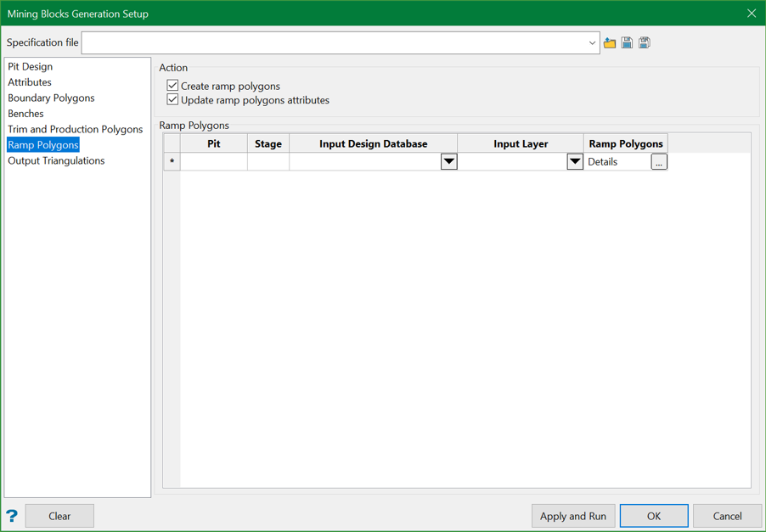The height and width of the screenshot is (532, 766).
Task: Click the OK button
Action: click(654, 516)
